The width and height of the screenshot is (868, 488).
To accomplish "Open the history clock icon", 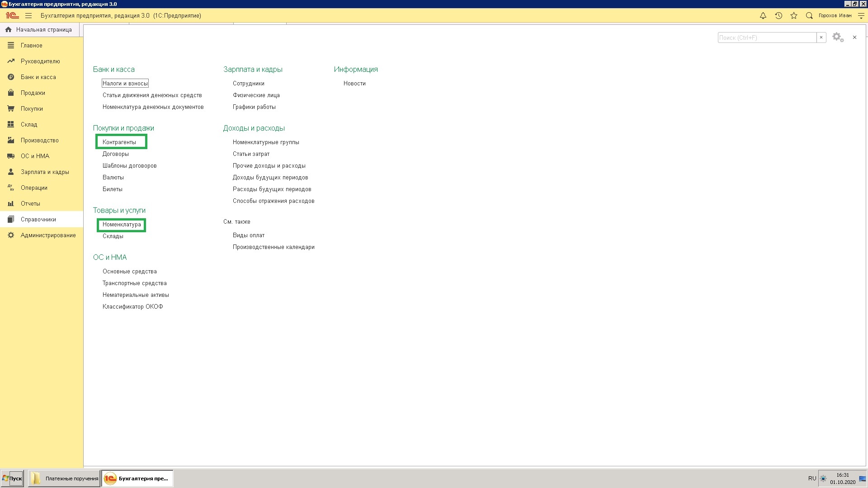I will click(x=778, y=16).
